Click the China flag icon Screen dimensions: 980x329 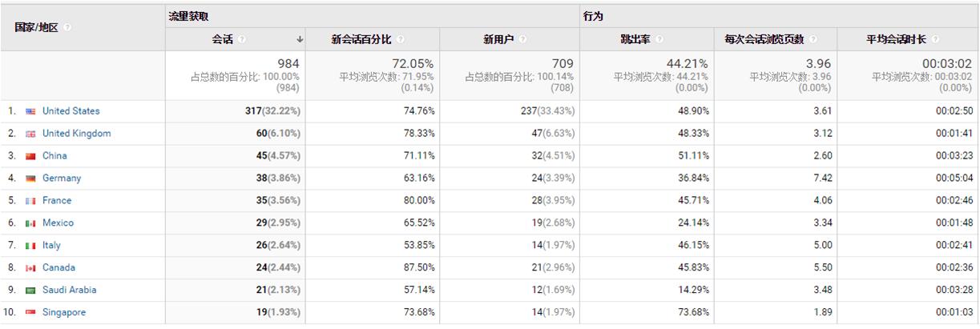pos(30,156)
